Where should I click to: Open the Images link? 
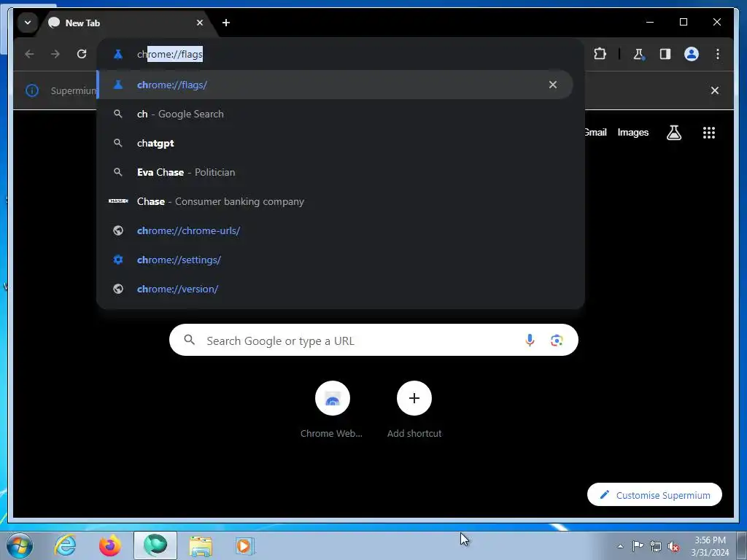pos(632,133)
